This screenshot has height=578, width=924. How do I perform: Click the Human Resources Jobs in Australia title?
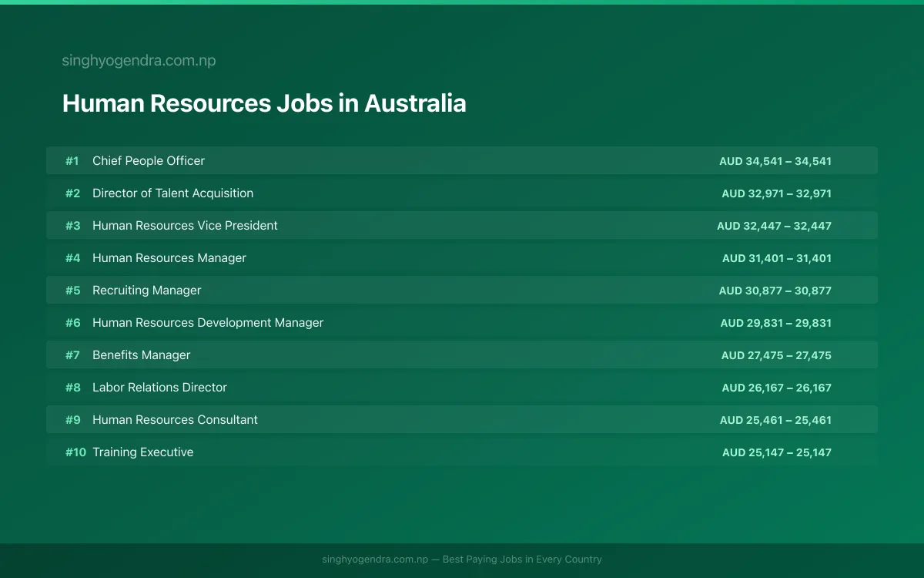pyautogui.click(x=264, y=103)
